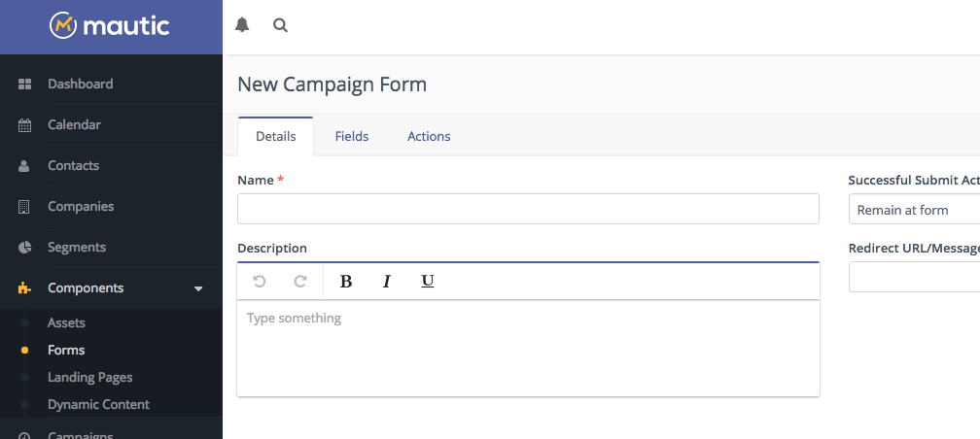Click the Mautic logo
980x439 pixels.
tap(109, 26)
